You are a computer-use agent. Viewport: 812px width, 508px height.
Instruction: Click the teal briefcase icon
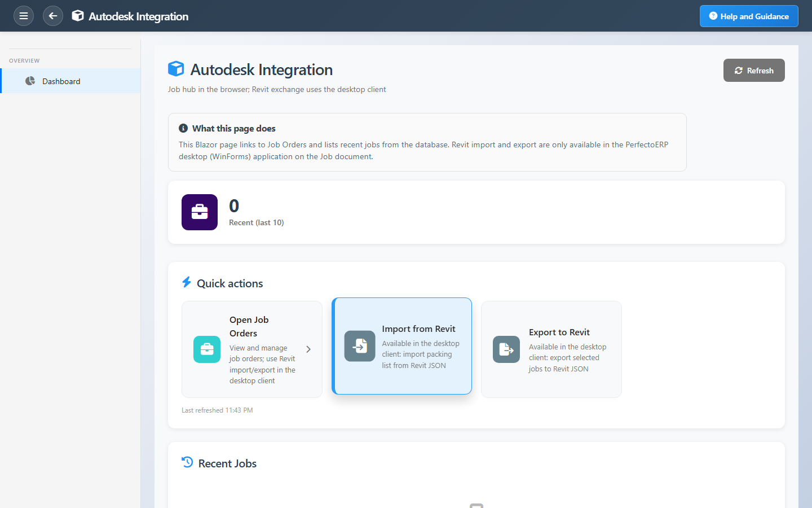click(x=207, y=349)
